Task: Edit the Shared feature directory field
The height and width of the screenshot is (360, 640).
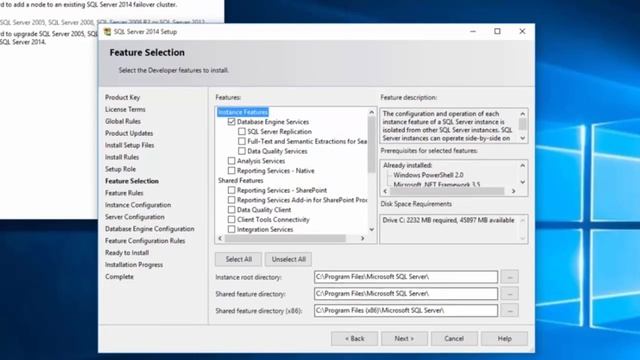Action: 406,293
